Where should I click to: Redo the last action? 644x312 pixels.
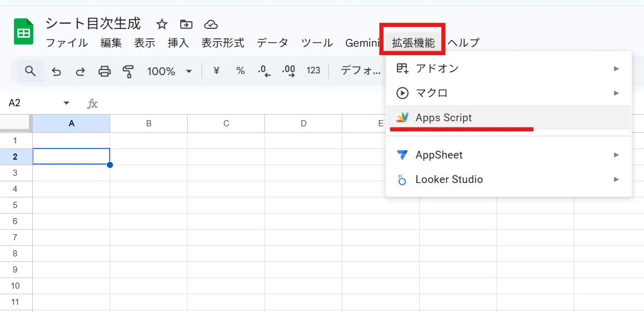pos(81,71)
